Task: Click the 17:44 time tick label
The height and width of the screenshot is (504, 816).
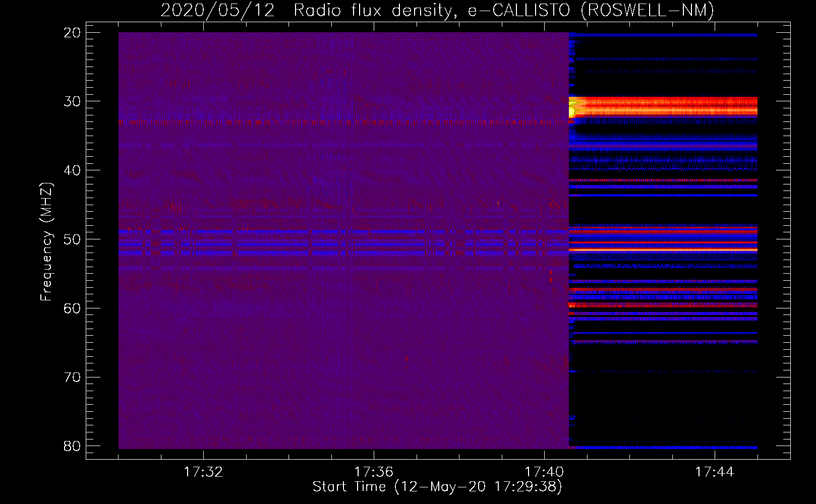Action: click(715, 472)
